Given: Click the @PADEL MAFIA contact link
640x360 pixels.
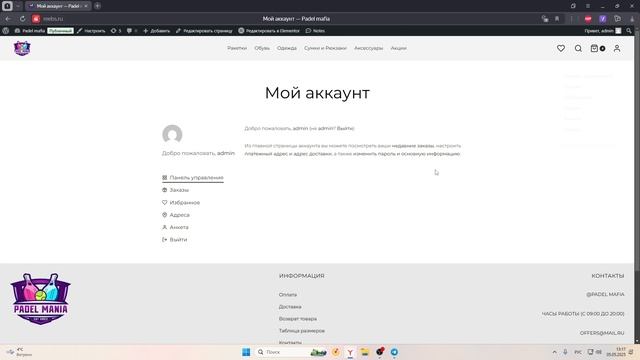Looking at the screenshot, I should click(x=605, y=294).
